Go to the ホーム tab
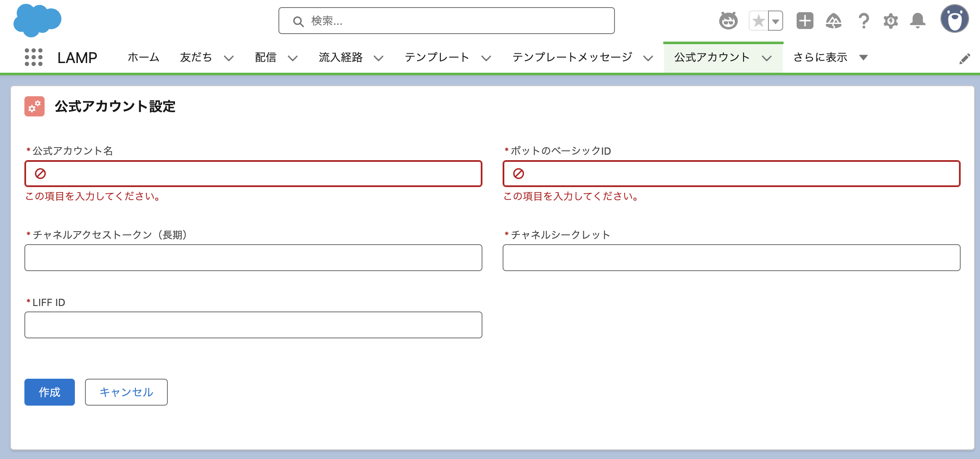Viewport: 980px width, 459px height. (x=143, y=57)
